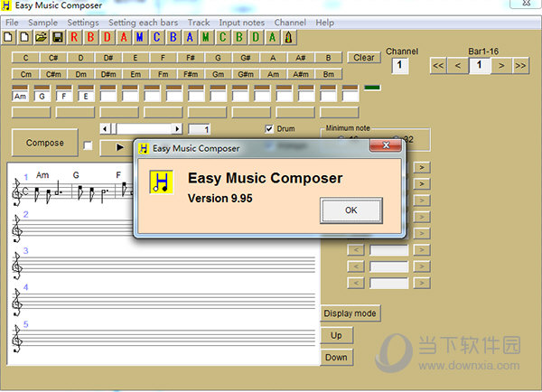This screenshot has width=542, height=392.
Task: Select the chord slot containing Am
Action: click(x=20, y=97)
